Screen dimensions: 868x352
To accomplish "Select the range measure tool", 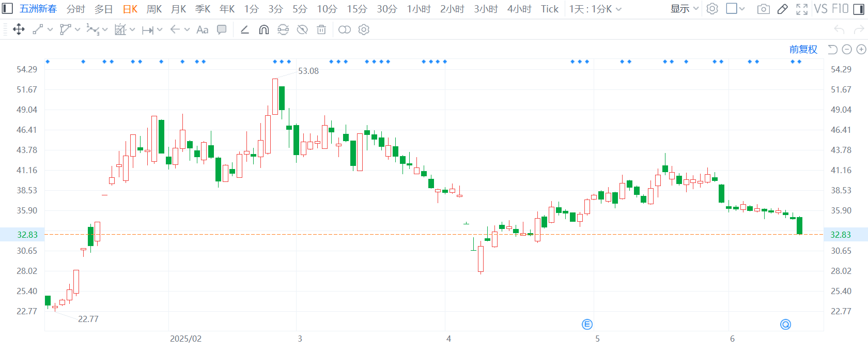I will 147,30.
